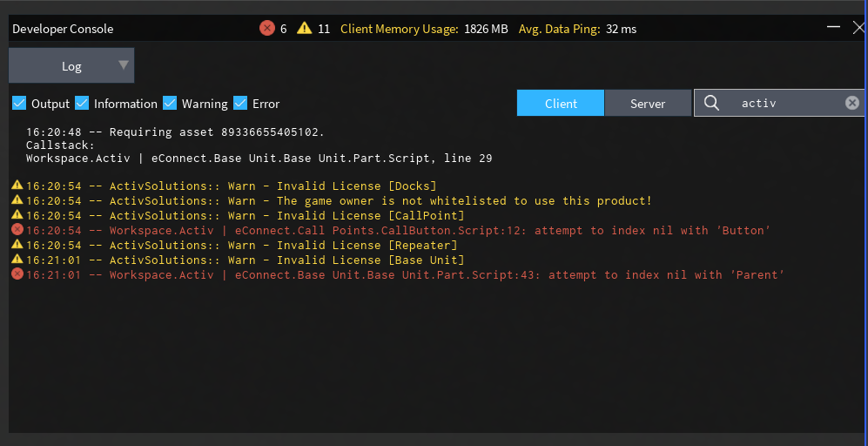Click the yellow warning count icon in header
868x446 pixels.
tap(304, 28)
